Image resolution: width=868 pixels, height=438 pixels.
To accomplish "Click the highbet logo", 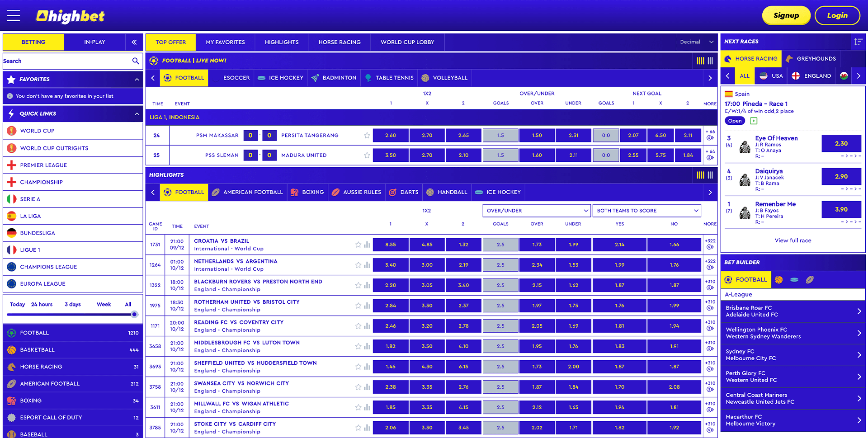I will 71,16.
